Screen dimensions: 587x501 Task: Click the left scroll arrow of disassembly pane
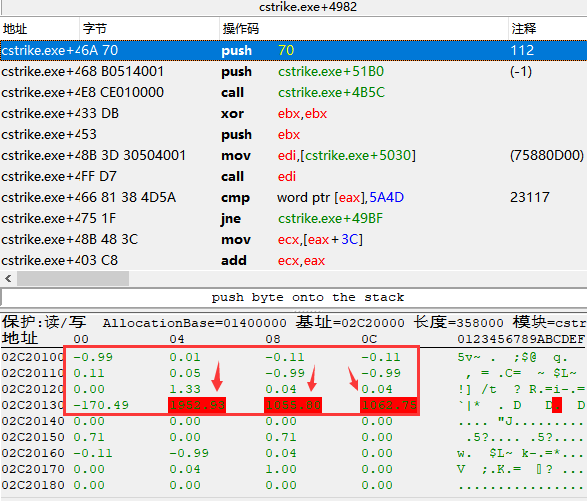point(8,279)
